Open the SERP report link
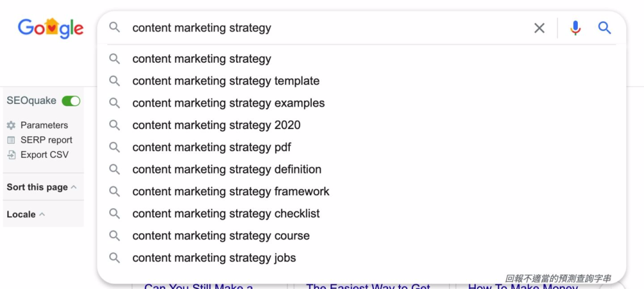The height and width of the screenshot is (289, 644). click(46, 140)
